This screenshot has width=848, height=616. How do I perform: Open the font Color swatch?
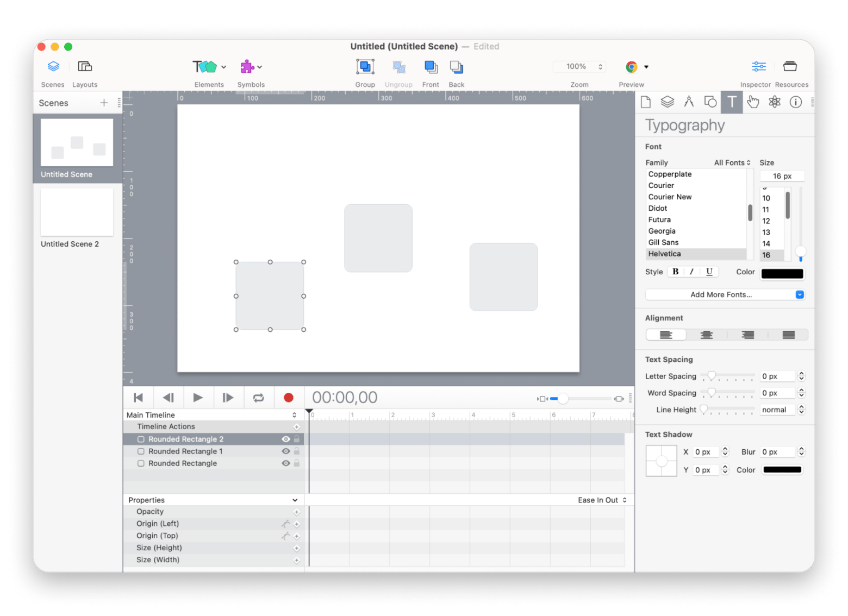coord(782,273)
